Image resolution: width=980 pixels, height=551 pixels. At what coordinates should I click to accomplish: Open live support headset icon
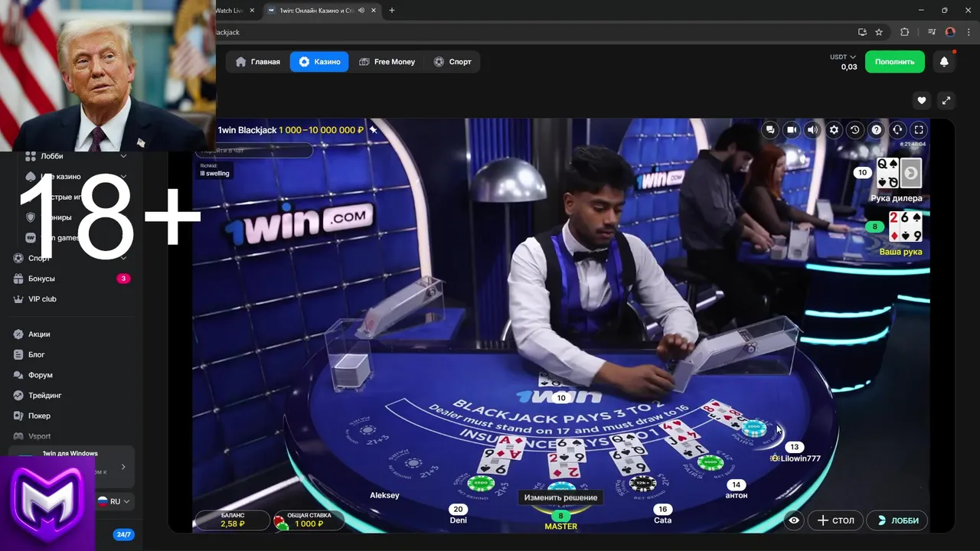click(x=897, y=130)
